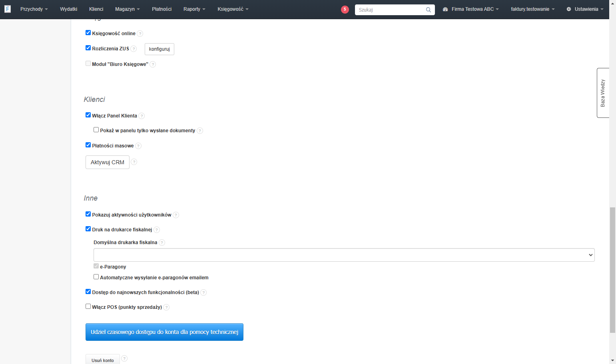The width and height of the screenshot is (616, 364).
Task: Click the Usuń konto button
Action: (x=103, y=359)
